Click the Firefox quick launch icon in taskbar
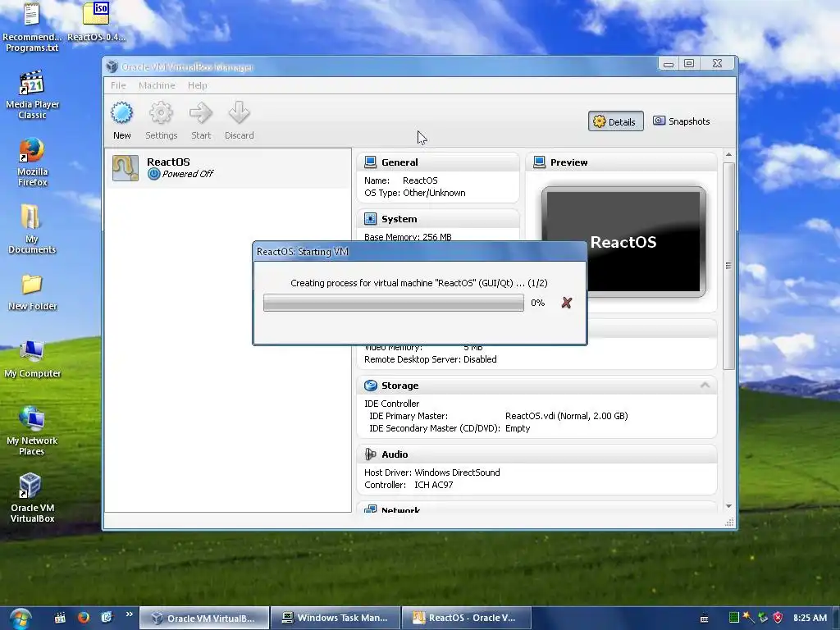840x630 pixels. coord(83,617)
